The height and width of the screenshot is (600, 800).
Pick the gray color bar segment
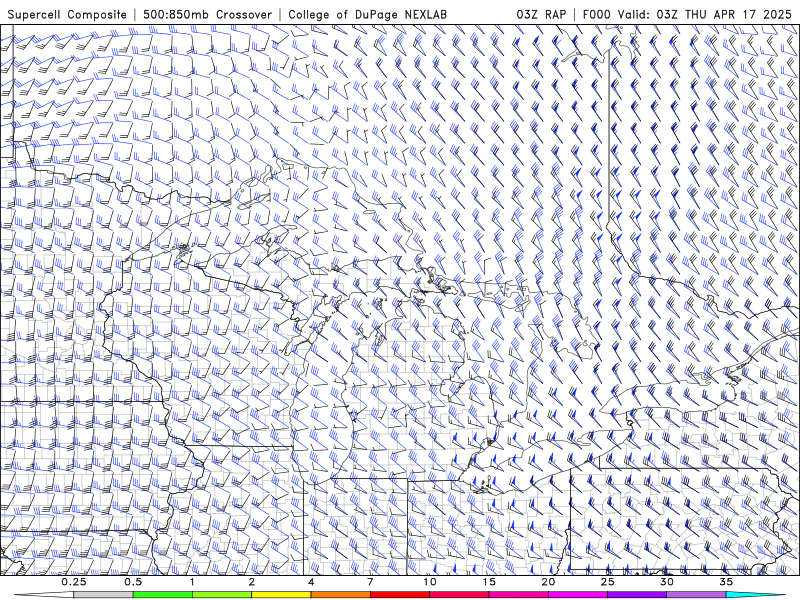(104, 595)
